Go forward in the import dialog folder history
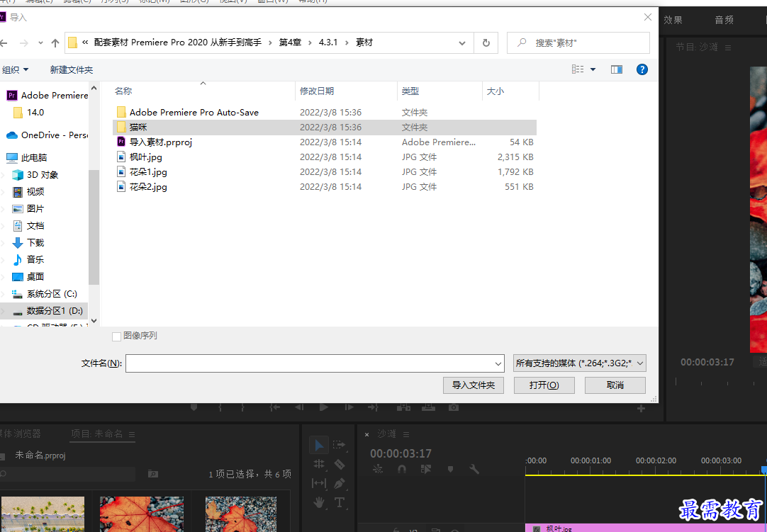The height and width of the screenshot is (532, 767). tap(23, 43)
